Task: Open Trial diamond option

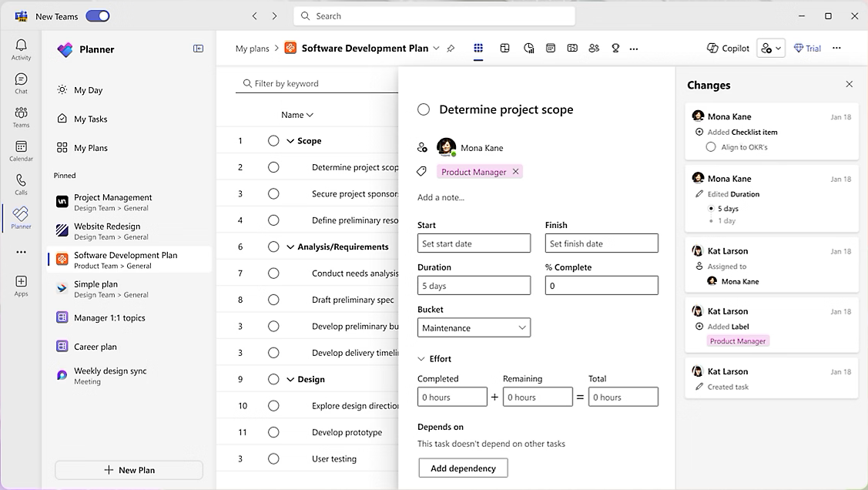Action: (x=807, y=49)
